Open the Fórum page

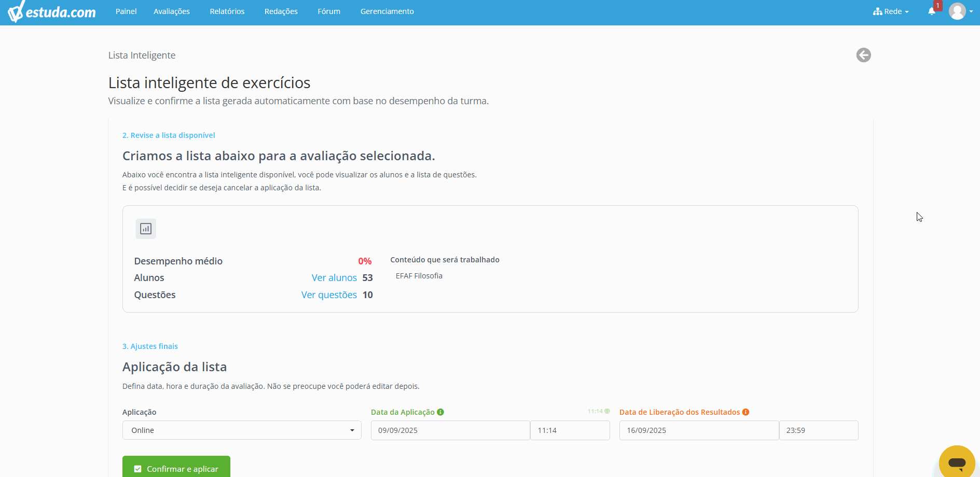[329, 11]
